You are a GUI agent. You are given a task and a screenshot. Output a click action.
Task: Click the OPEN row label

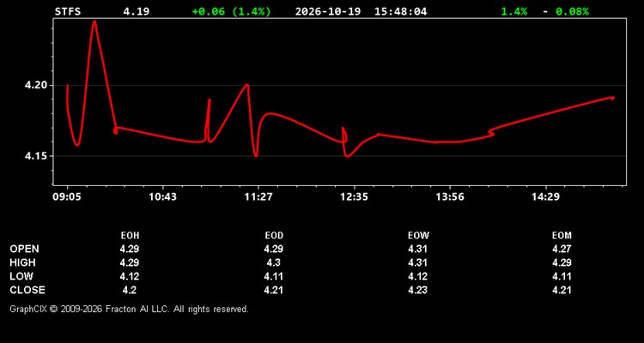(25, 249)
